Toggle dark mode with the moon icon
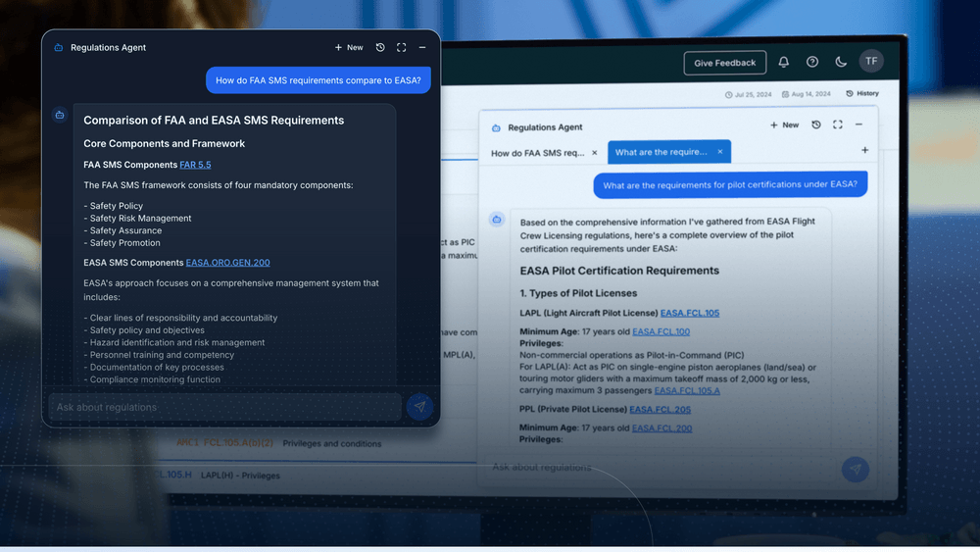980x552 pixels. pyautogui.click(x=841, y=62)
